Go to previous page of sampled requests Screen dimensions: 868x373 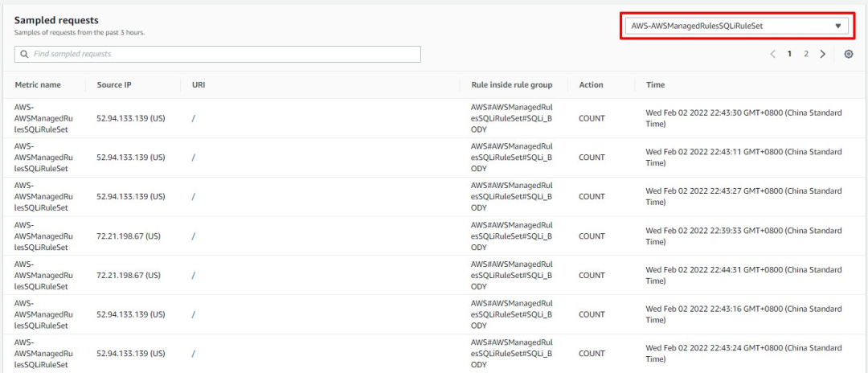(773, 54)
